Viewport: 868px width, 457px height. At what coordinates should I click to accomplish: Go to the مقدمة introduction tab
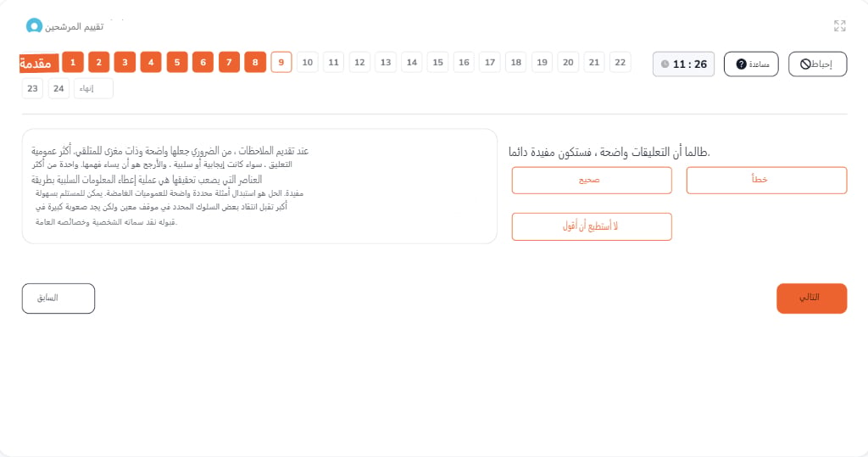pos(39,63)
